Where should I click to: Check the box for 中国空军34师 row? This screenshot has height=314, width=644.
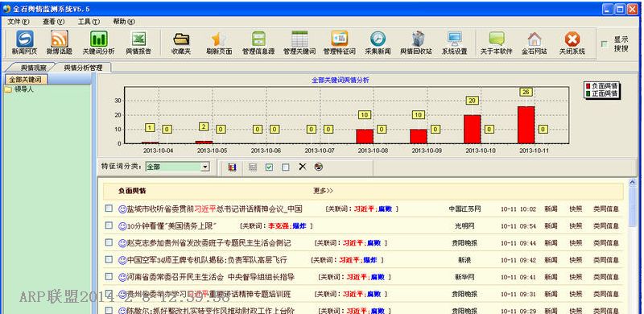click(109, 259)
